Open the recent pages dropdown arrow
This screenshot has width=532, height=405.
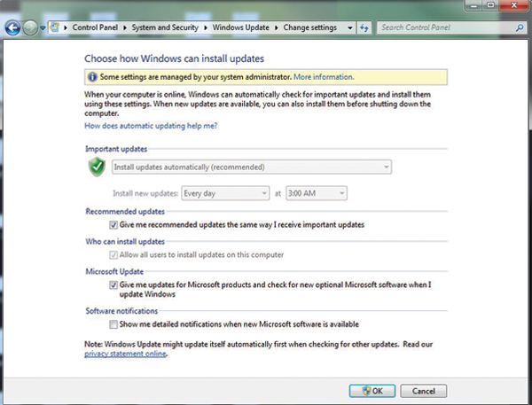pos(43,27)
